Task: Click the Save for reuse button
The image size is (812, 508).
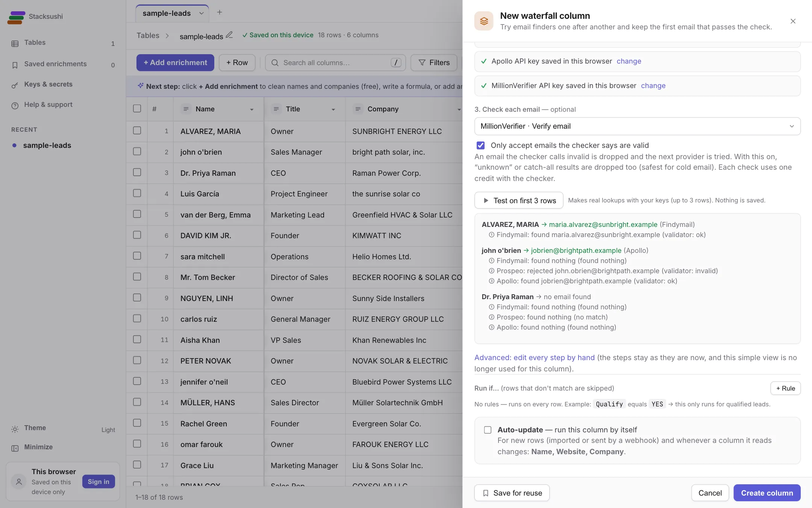Action: click(512, 493)
